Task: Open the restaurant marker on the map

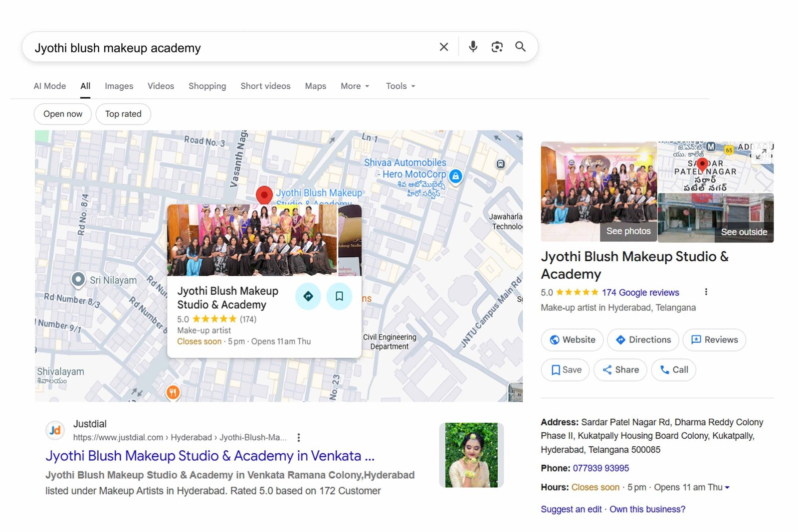Action: click(x=173, y=392)
